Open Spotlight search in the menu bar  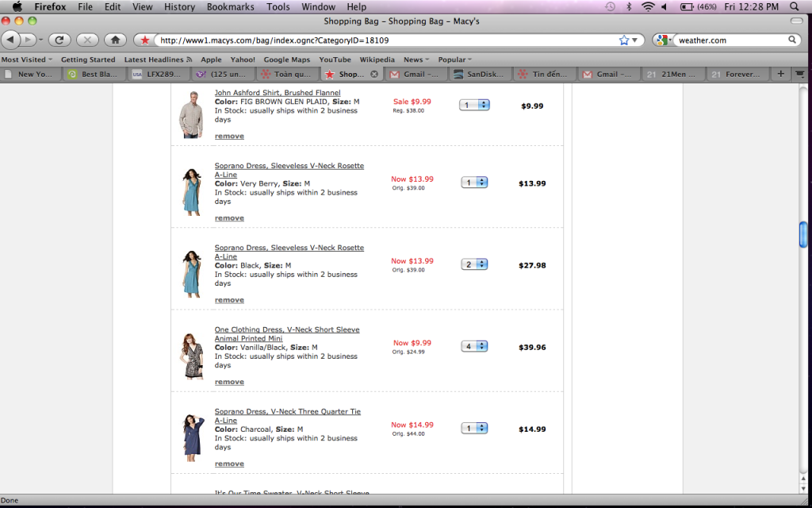[795, 6]
